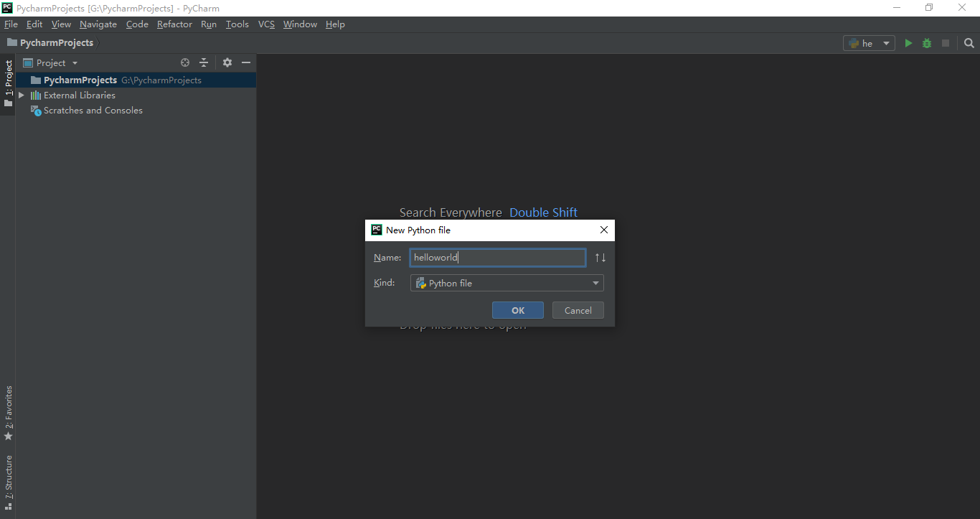Open the Refactor menu
This screenshot has width=980, height=519.
174,24
